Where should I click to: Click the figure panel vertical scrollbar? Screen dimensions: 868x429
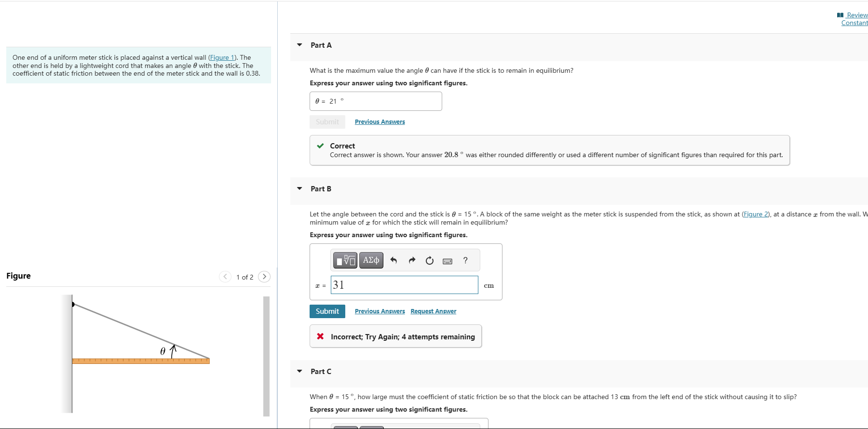266,356
